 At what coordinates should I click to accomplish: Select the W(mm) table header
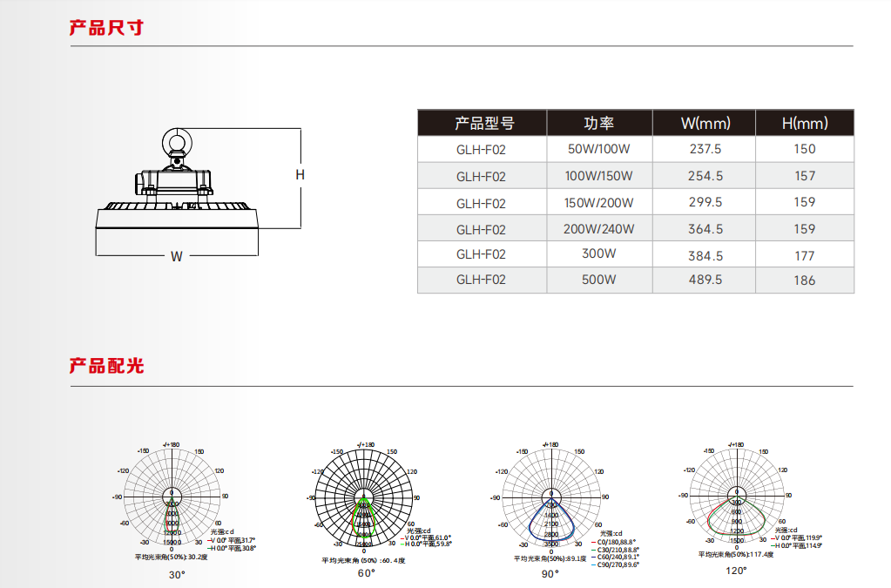[x=705, y=123]
